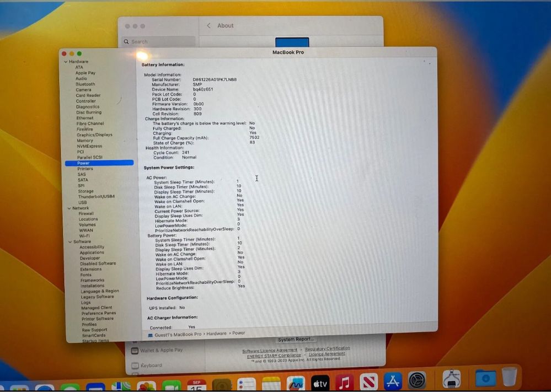Select USB in the sidebar
Image resolution: width=551 pixels, height=392 pixels.
83,202
